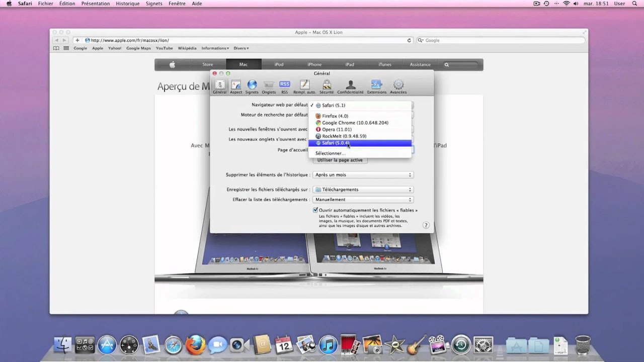Viewport: 644px width, 362px height.
Task: Click the Google search field
Action: click(x=501, y=40)
